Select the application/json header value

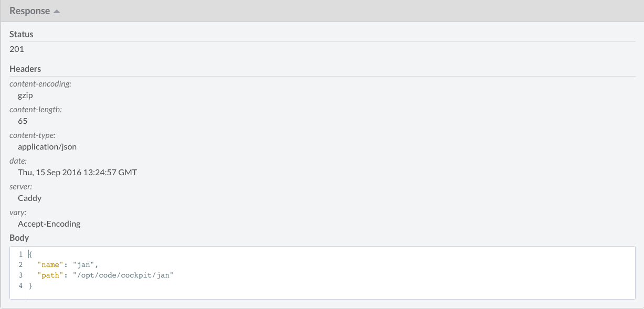click(47, 147)
